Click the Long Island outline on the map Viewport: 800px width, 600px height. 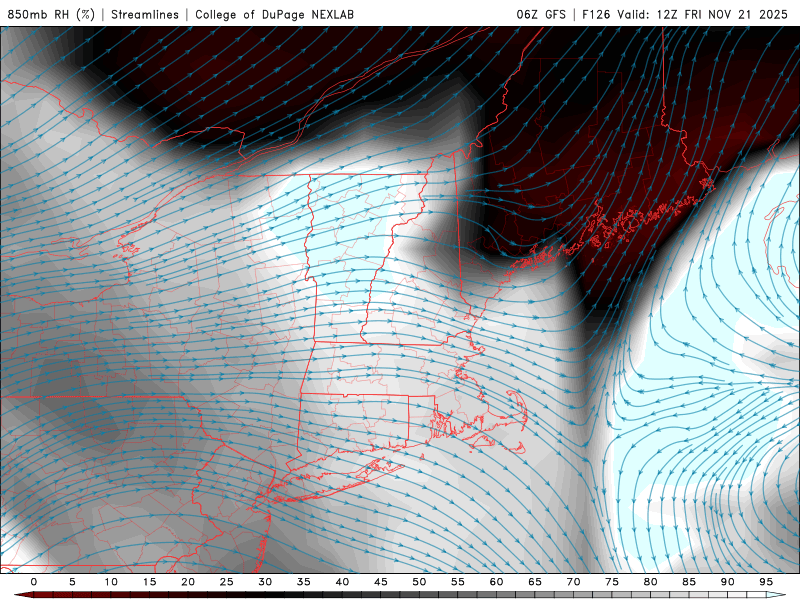click(x=337, y=482)
